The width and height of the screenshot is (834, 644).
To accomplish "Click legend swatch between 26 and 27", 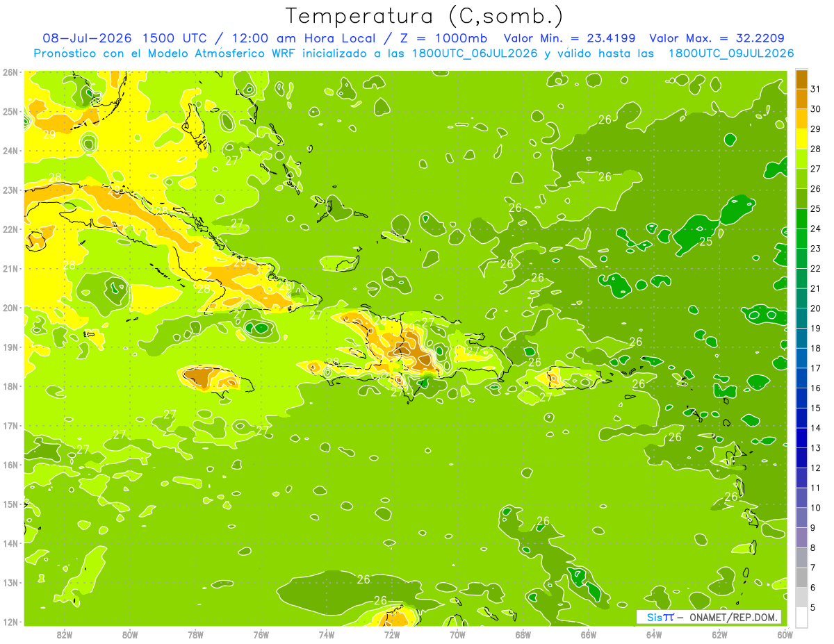I will [x=801, y=179].
